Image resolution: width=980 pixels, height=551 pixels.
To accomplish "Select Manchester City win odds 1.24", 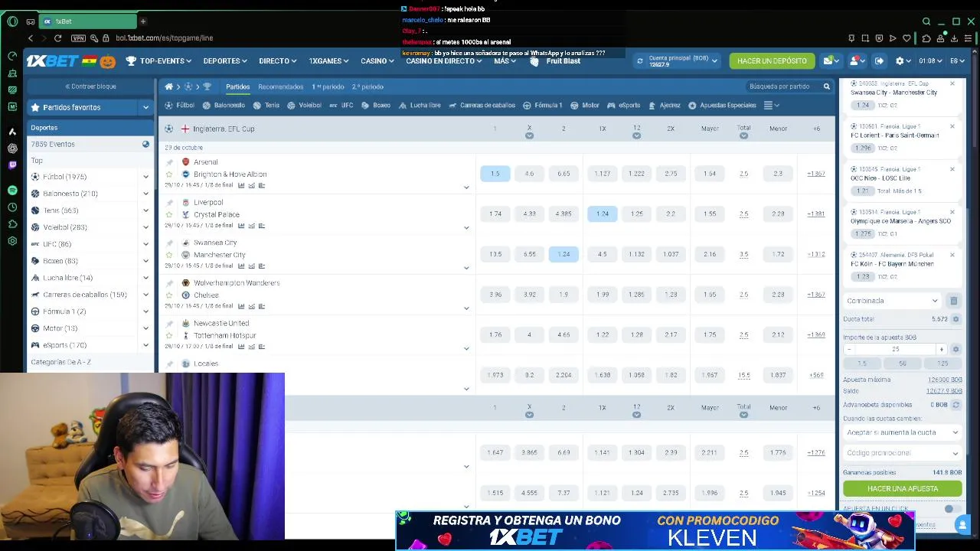I will tap(563, 254).
